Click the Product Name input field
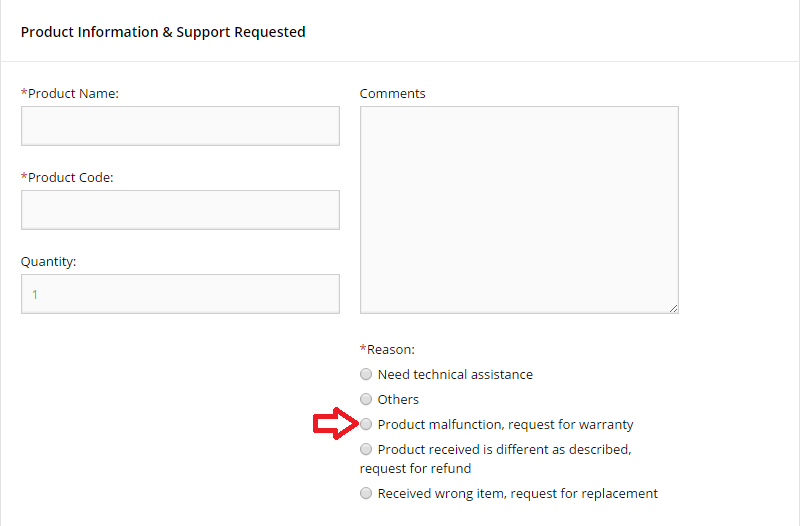Viewport: 800px width, 526px height. (180, 126)
